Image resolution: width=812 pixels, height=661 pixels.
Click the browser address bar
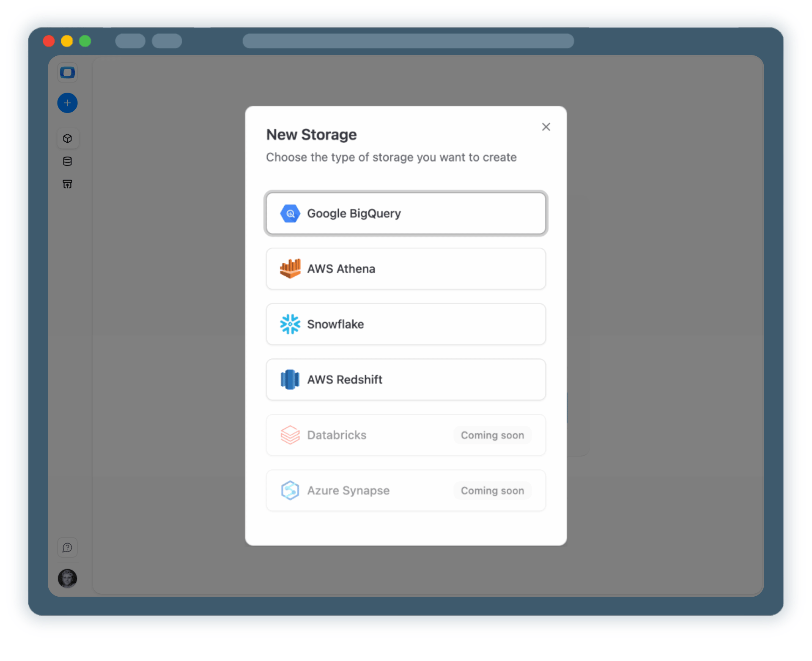[x=408, y=41]
